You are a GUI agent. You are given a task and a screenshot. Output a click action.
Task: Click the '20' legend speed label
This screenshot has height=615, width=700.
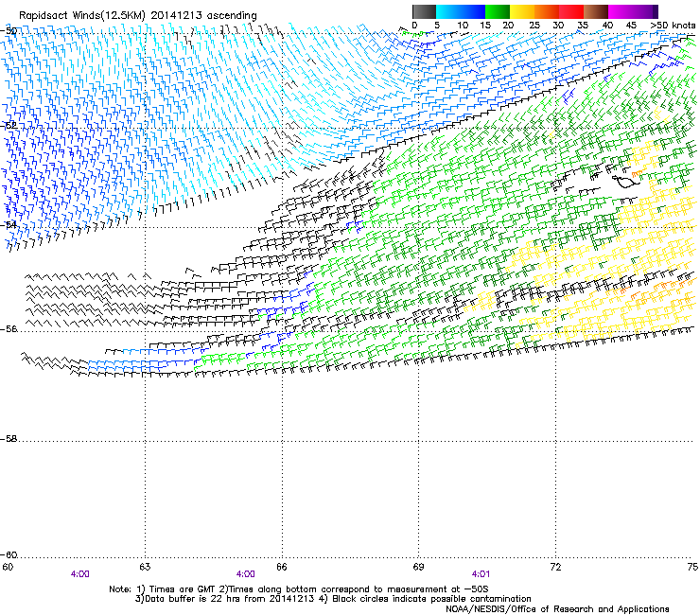508,26
